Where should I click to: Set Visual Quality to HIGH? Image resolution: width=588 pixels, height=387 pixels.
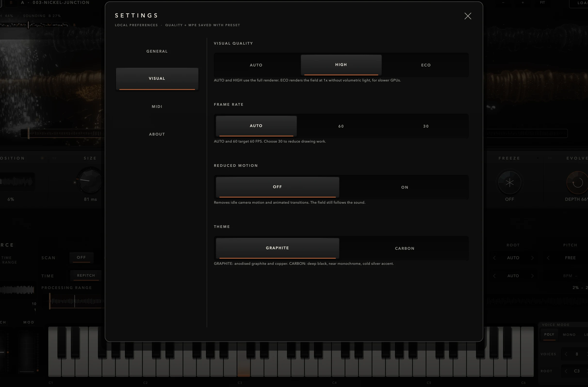pos(341,65)
